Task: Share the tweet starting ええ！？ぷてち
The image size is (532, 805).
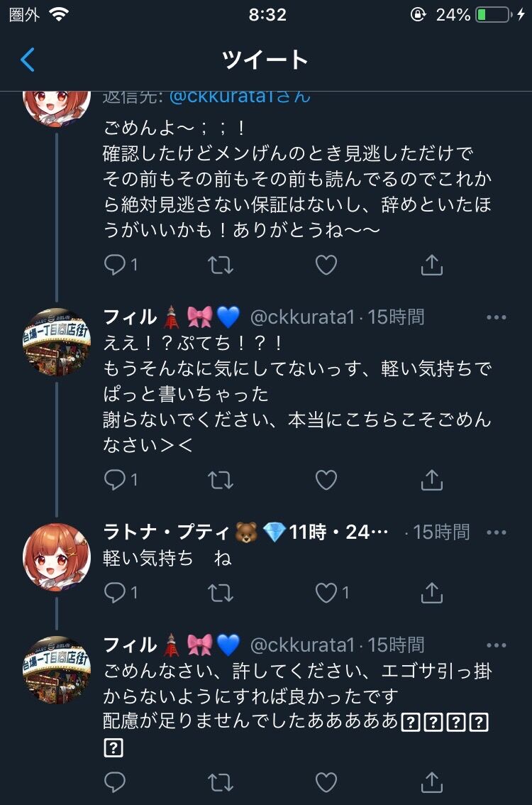Action: click(431, 481)
